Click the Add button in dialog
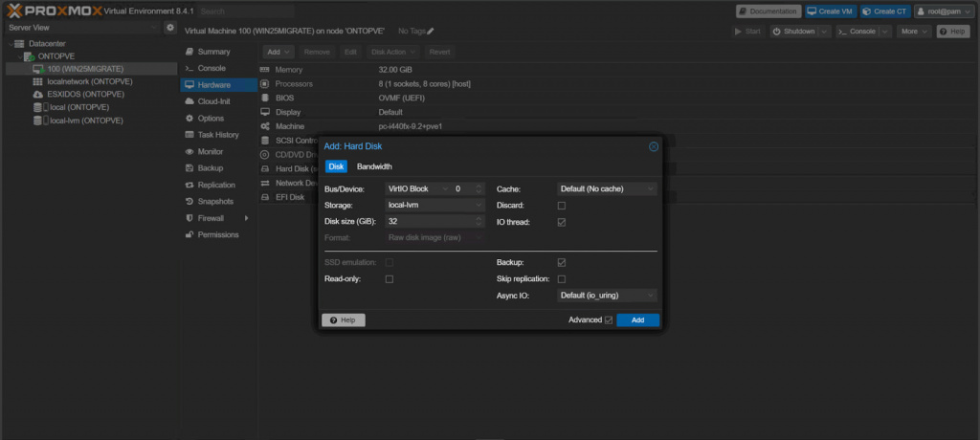 pyautogui.click(x=637, y=320)
